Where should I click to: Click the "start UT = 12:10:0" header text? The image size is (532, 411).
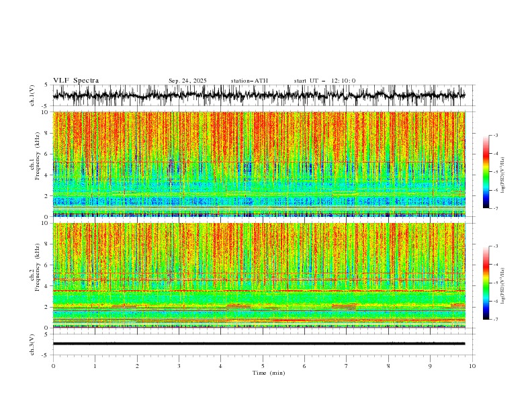click(x=324, y=81)
